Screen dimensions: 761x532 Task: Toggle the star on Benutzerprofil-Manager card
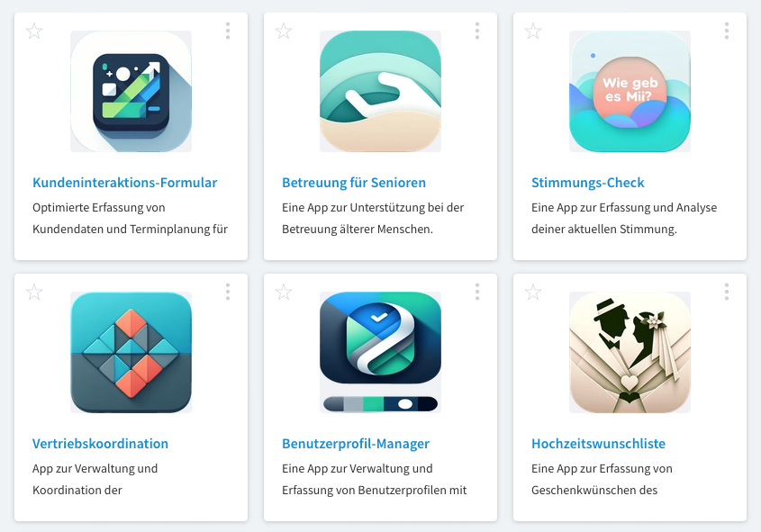point(284,292)
